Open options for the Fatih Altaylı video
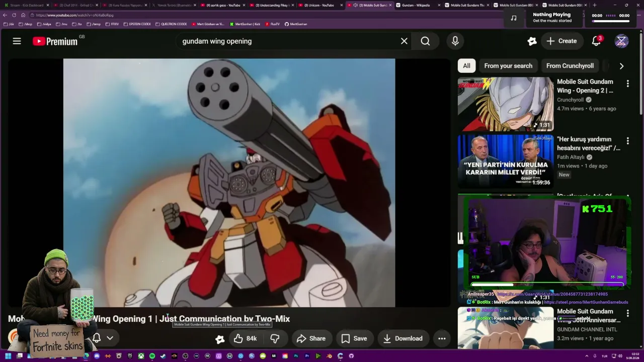644x362 pixels. 627,141
